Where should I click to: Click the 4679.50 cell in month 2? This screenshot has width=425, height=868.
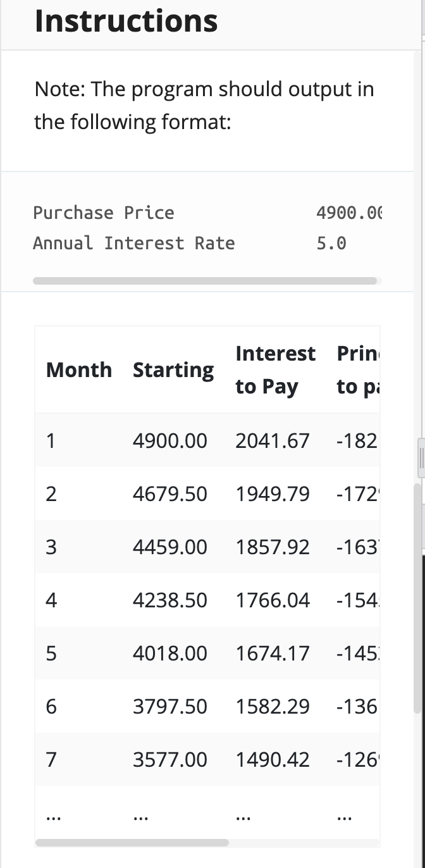point(170,494)
